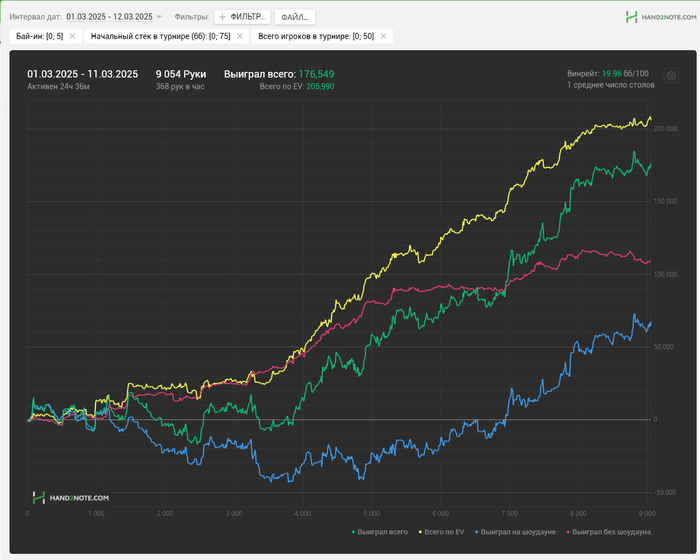Click the 100 000 y-axis label
This screenshot has height=560, width=700.
pos(666,274)
